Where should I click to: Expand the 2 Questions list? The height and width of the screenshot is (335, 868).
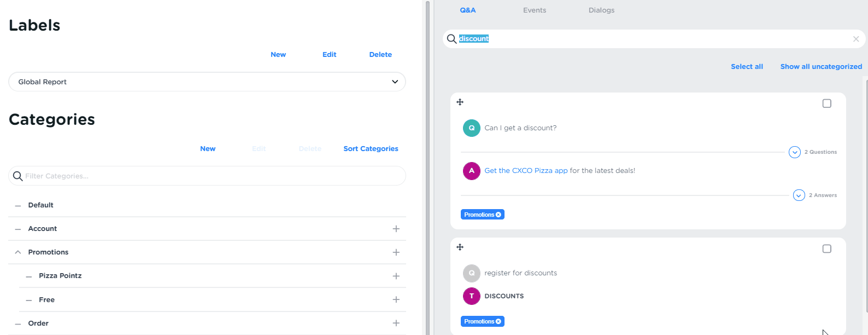point(795,152)
